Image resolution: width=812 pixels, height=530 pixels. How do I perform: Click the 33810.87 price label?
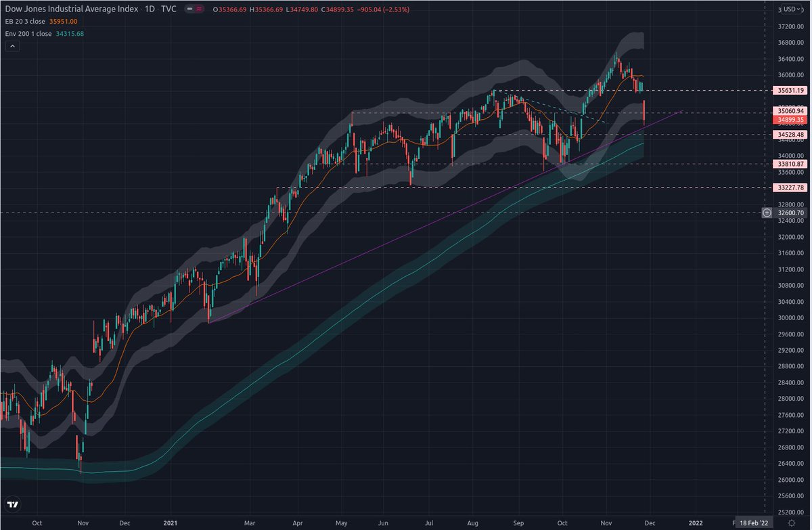[790, 163]
